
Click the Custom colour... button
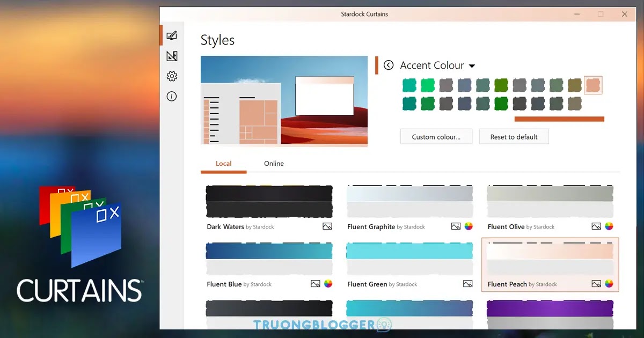click(x=436, y=137)
